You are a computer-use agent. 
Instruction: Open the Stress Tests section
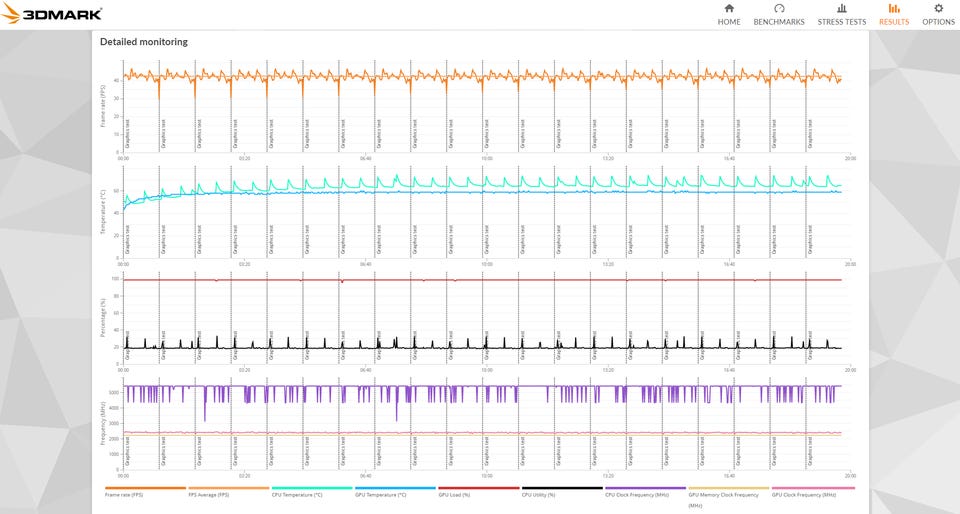[x=841, y=14]
